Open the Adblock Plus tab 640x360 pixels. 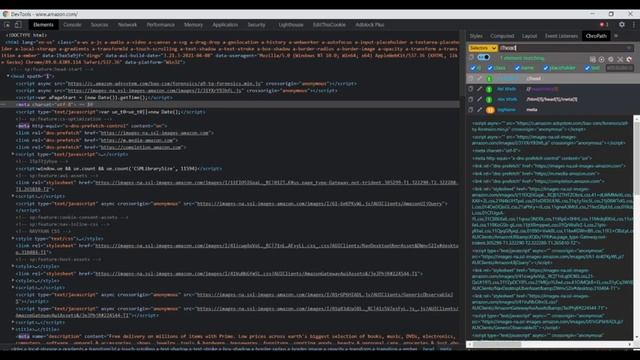(369, 25)
